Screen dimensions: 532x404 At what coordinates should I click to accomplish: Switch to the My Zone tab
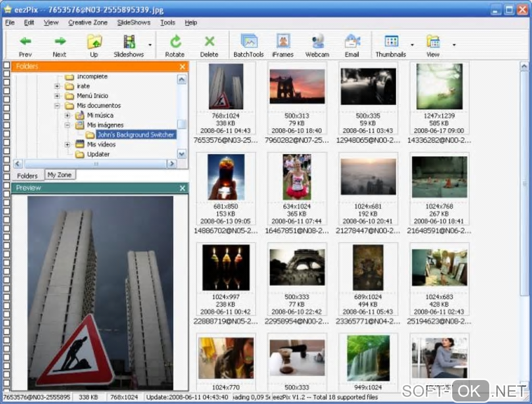pos(59,175)
